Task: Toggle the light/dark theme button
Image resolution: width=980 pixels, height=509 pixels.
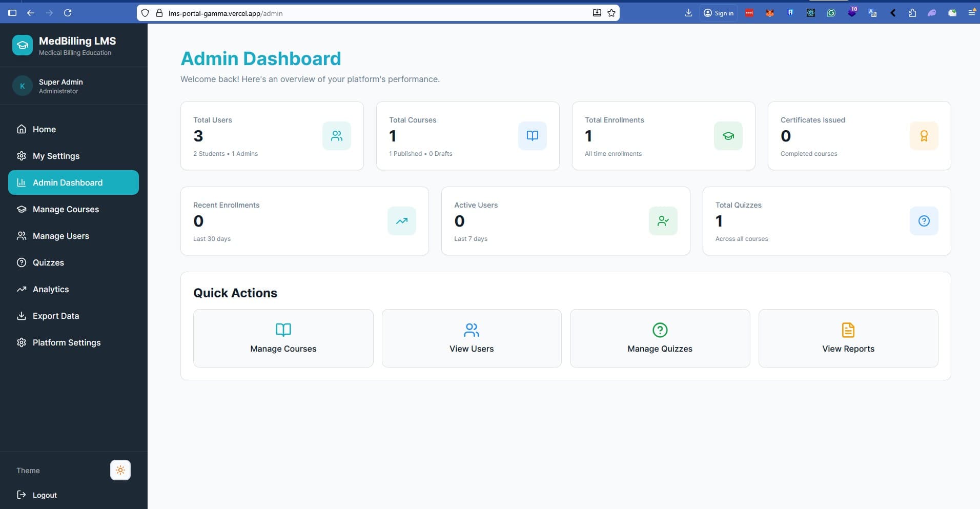Action: click(120, 470)
